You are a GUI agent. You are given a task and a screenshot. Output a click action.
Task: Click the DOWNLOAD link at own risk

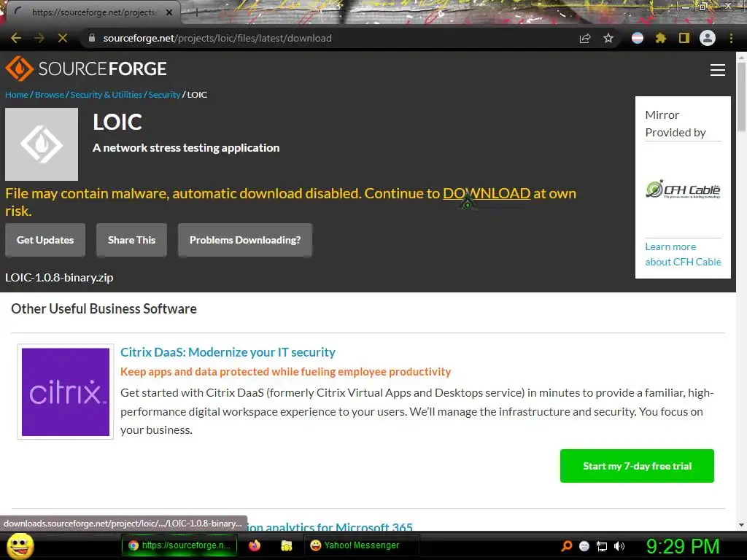click(487, 193)
